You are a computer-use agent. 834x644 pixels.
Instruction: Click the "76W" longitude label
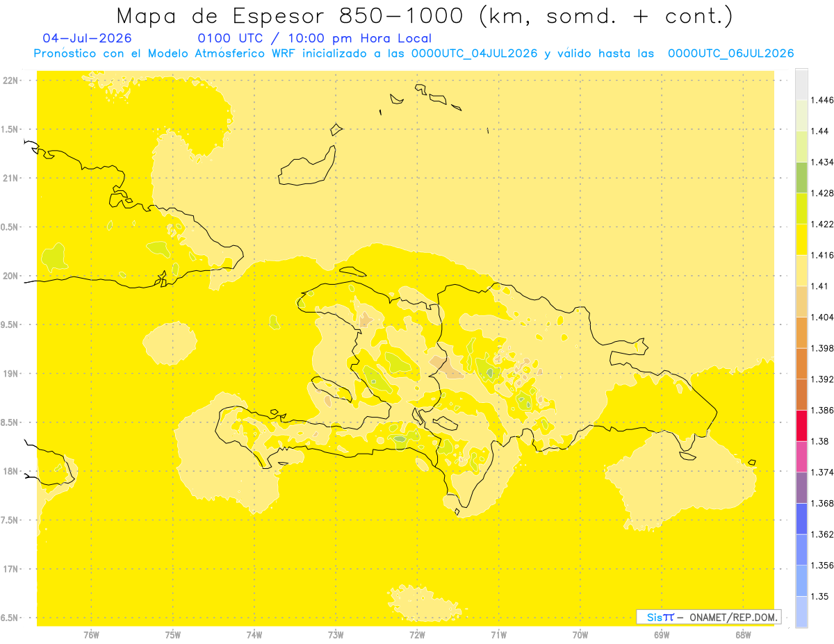pyautogui.click(x=91, y=635)
